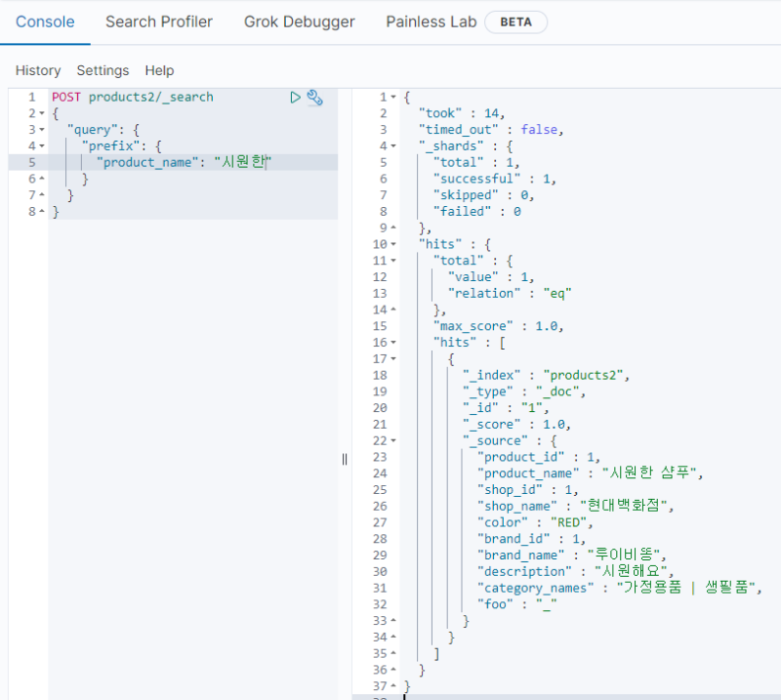
Task: Fold the "total" object in response
Action: 392,261
